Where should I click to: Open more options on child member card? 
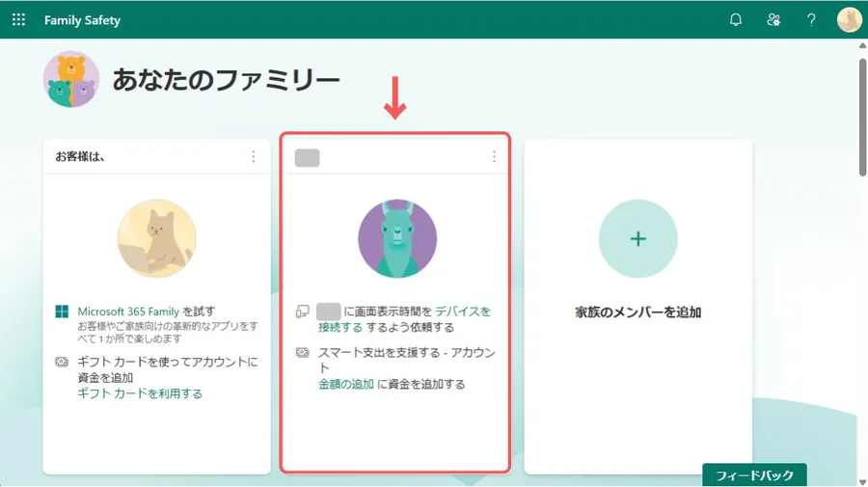point(494,156)
